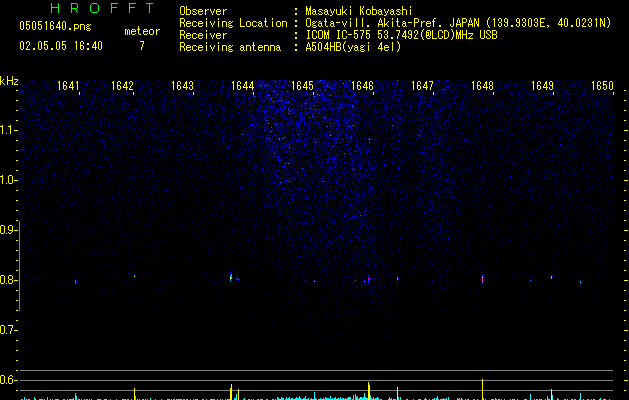Viewport: 629px width, 400px height.
Task: Click location text Ogata-vill. Akita-Pref. JAPAN
Action: (x=392, y=23)
